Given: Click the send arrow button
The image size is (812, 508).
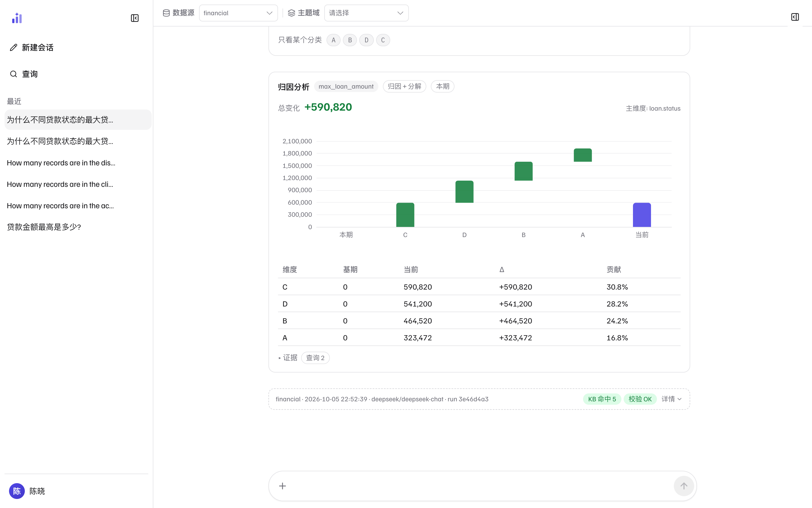Looking at the screenshot, I should tap(683, 486).
